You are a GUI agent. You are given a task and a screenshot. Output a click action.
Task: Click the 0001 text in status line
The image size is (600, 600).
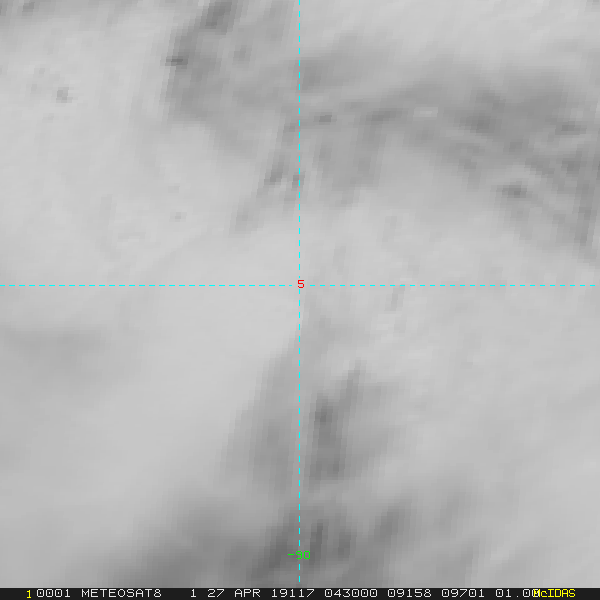(x=53, y=593)
